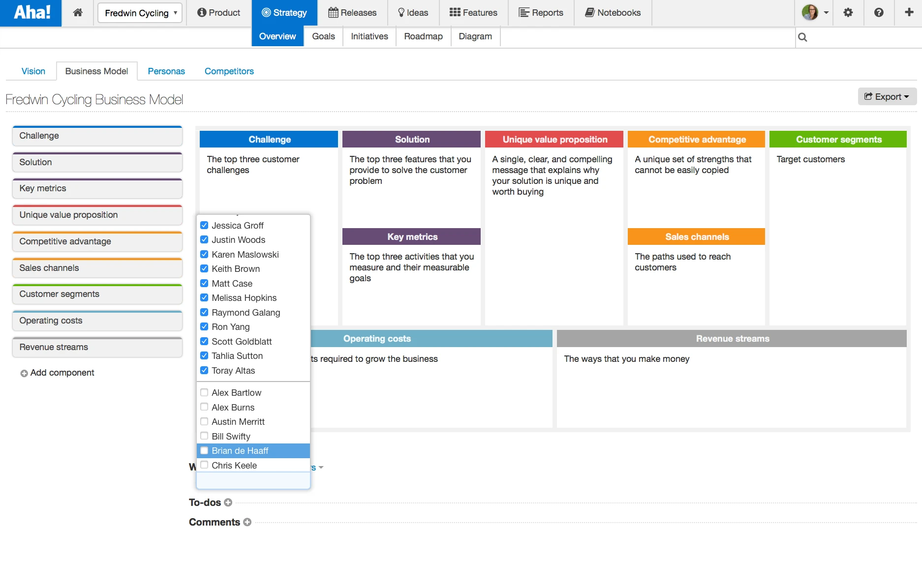Click the Aha! logo
Screen dimensions: 922x588
coord(31,13)
